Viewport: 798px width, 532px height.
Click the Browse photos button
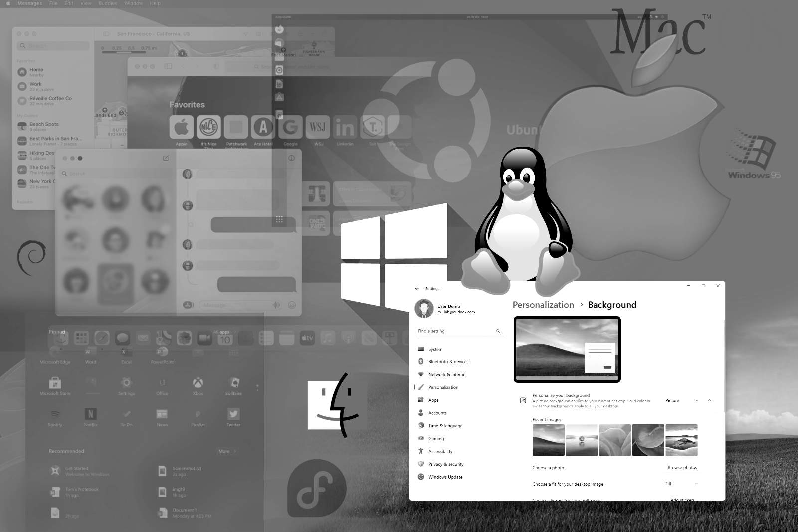click(x=682, y=467)
